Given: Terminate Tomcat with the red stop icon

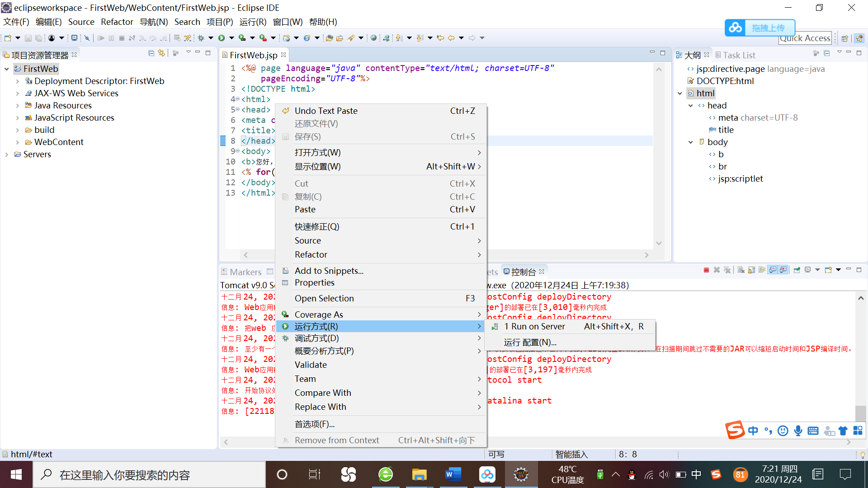Looking at the screenshot, I should [x=707, y=270].
